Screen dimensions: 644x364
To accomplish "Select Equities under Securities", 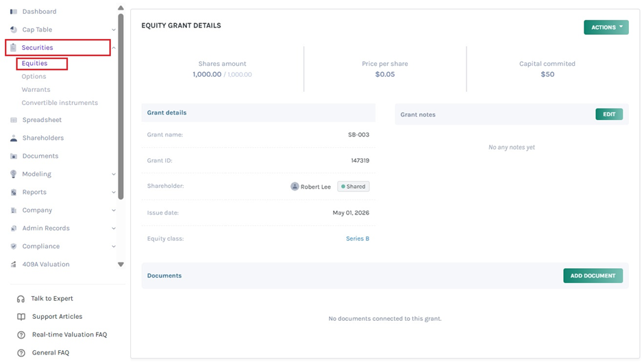I will 34,63.
